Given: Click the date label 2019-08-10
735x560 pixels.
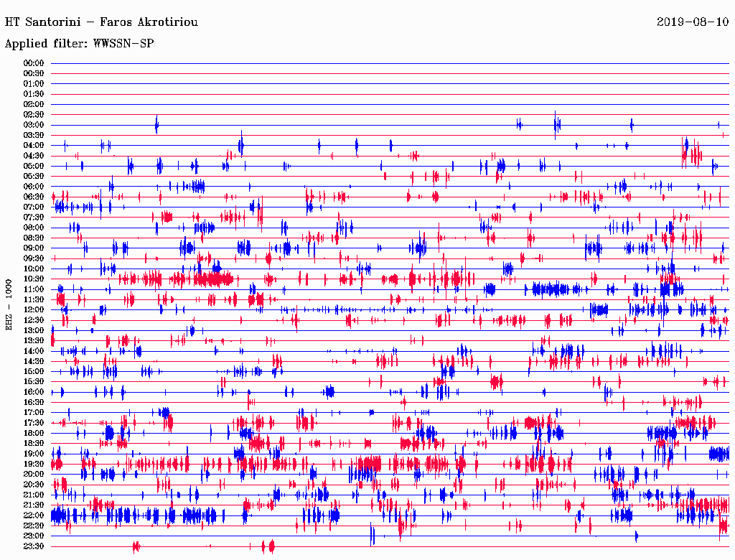Looking at the screenshot, I should (x=693, y=22).
